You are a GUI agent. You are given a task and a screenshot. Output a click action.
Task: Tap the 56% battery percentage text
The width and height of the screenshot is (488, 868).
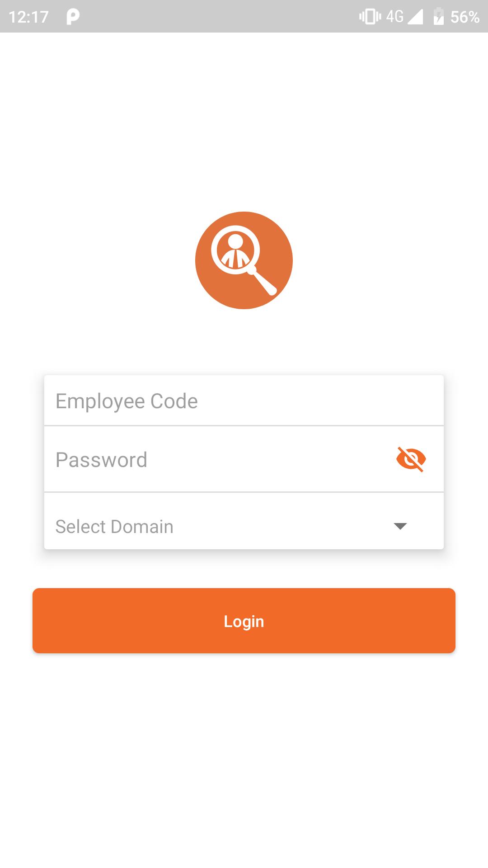tap(465, 17)
